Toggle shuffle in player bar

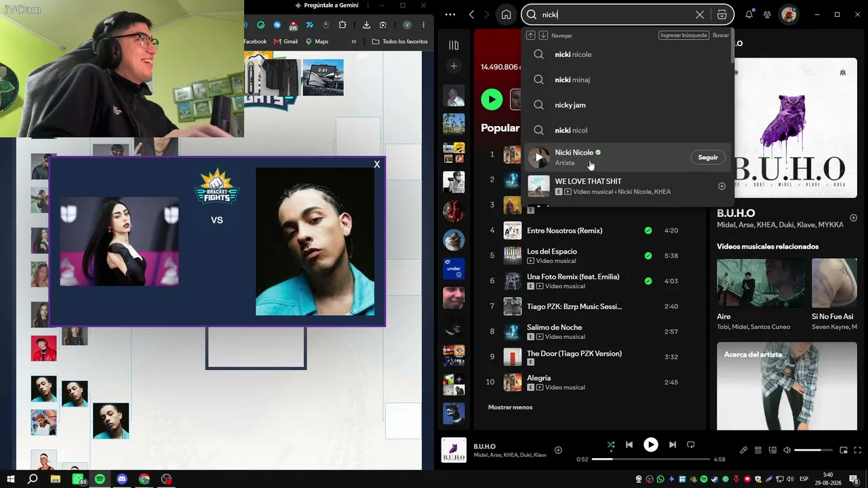611,445
